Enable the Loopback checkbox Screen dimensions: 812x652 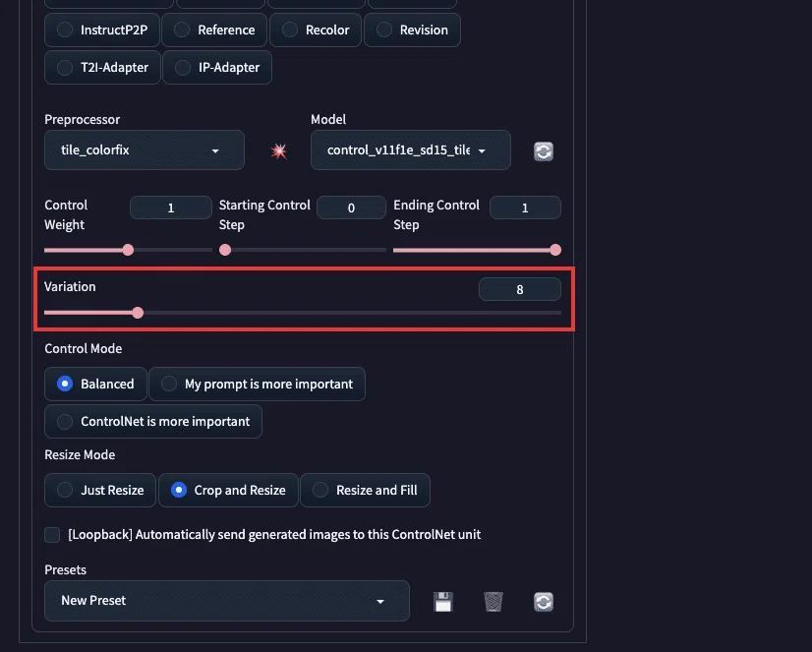[52, 534]
